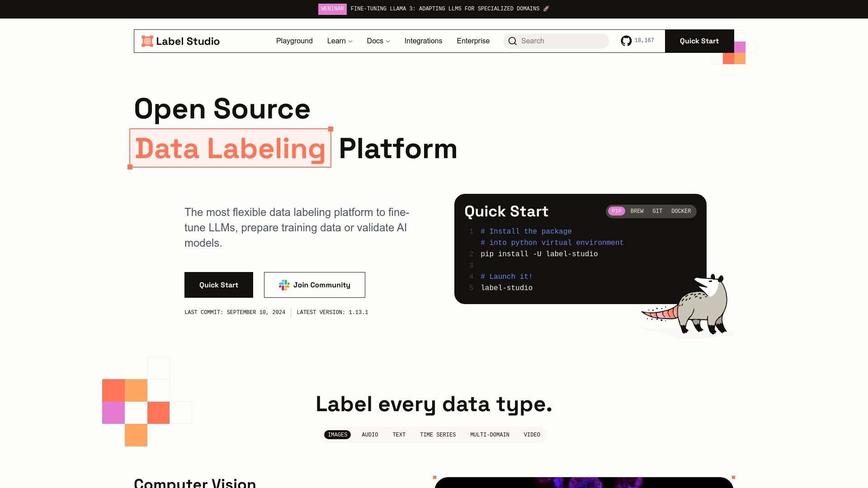Select the IMAGES data type tab
This screenshot has height=488, width=868.
coord(337,435)
